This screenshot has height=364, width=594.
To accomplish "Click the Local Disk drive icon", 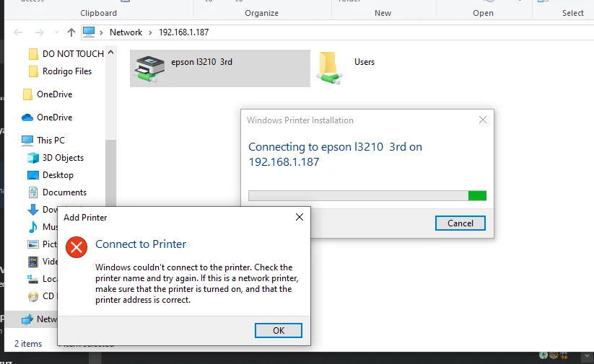I will [33, 279].
